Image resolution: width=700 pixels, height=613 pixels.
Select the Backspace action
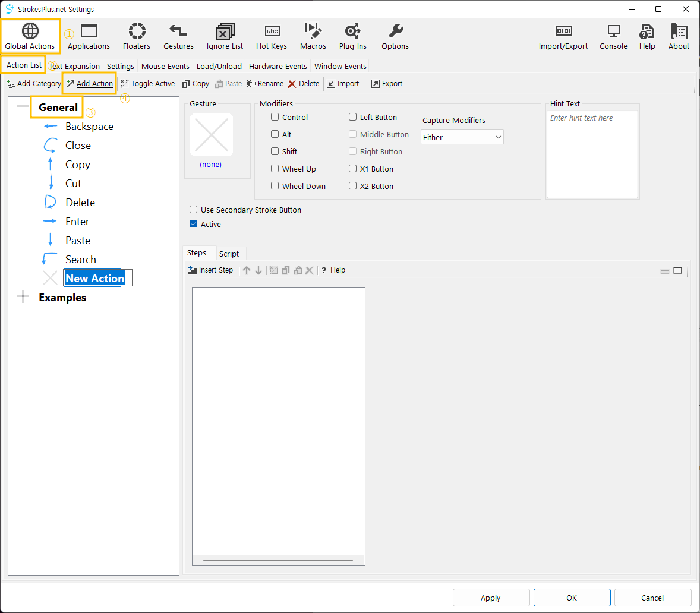(89, 127)
